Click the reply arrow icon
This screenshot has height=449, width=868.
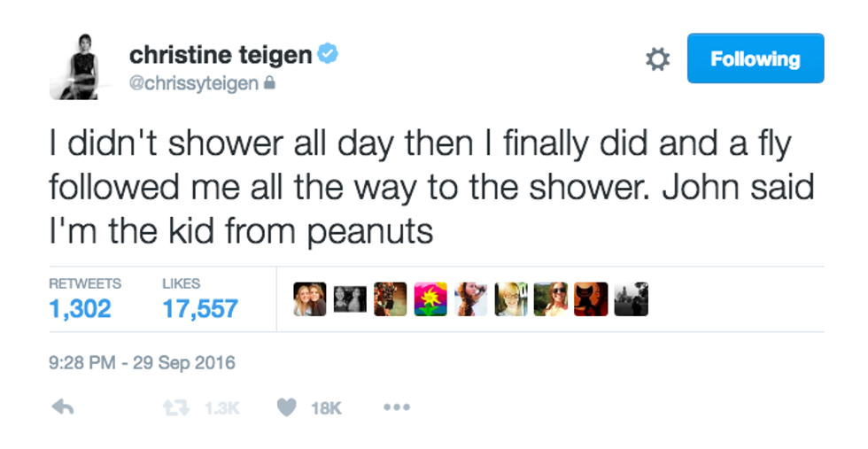point(62,408)
